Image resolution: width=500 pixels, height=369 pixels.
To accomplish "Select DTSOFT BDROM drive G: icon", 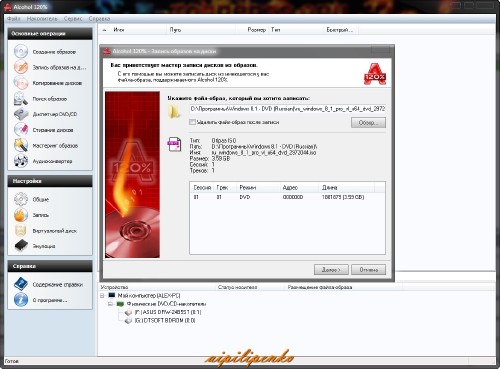I will tap(128, 321).
